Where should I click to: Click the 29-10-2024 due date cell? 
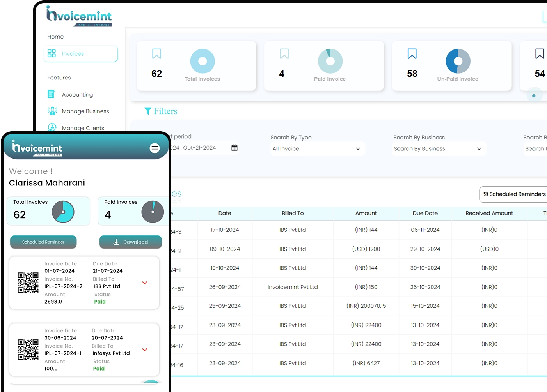425,249
